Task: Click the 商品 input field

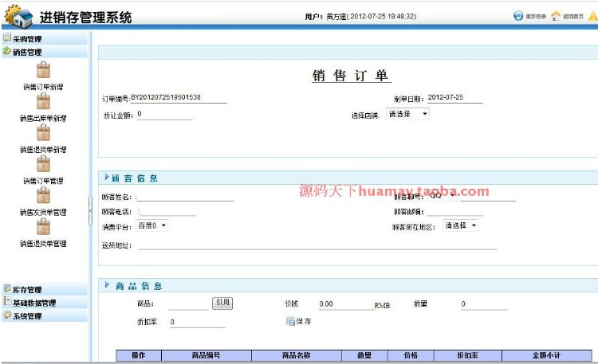Action: coord(188,304)
